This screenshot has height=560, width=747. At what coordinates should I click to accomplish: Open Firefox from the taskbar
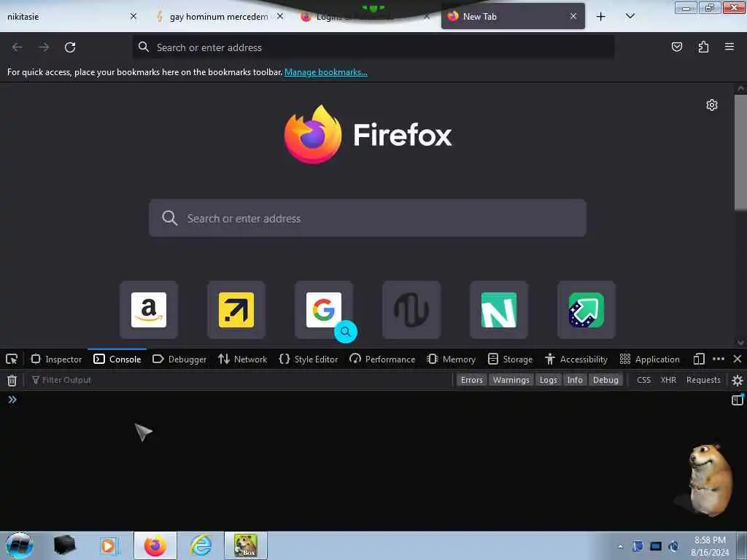click(x=155, y=545)
